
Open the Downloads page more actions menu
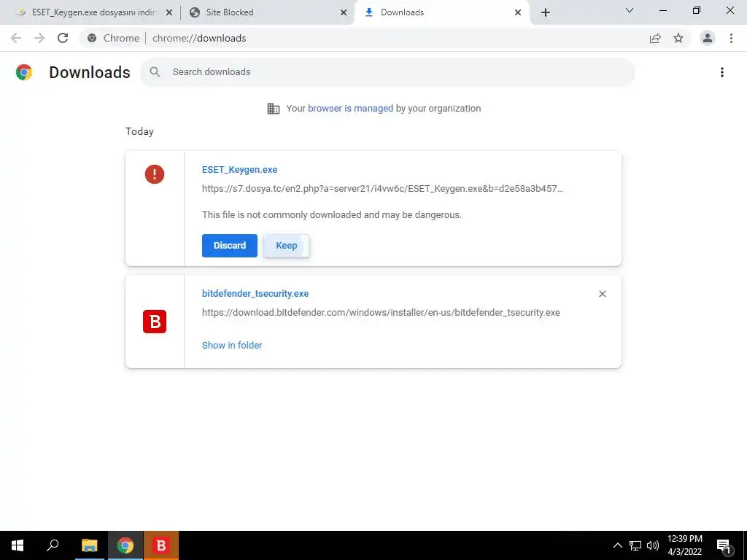(722, 72)
